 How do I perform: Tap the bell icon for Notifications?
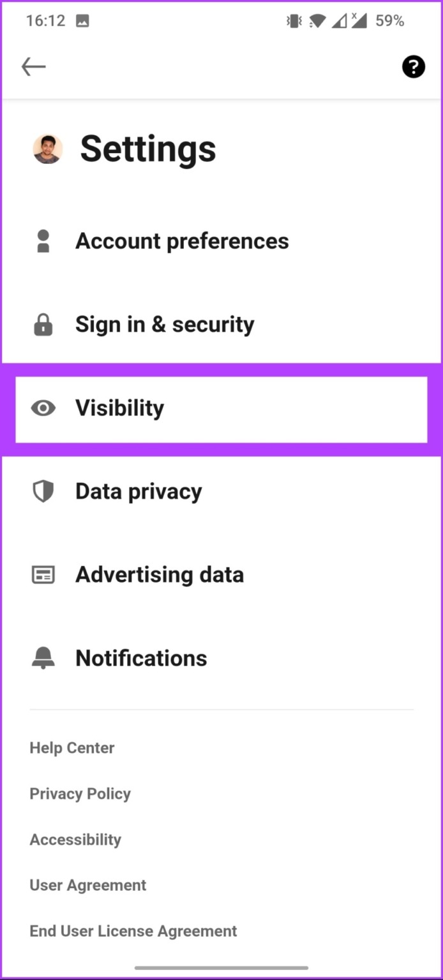point(43,658)
